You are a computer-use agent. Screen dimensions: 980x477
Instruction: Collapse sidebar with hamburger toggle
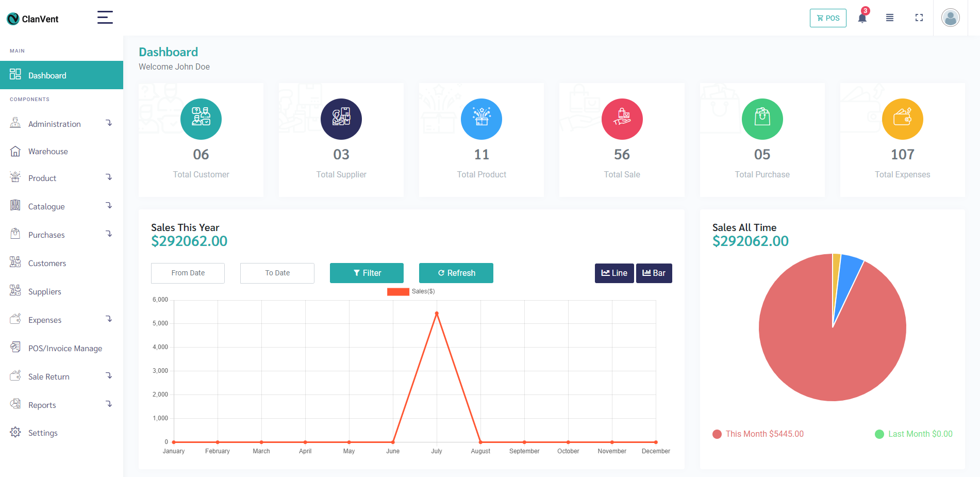[105, 18]
